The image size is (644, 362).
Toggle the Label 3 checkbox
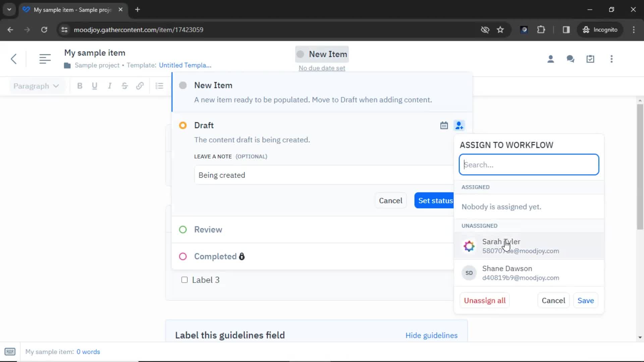[184, 279]
